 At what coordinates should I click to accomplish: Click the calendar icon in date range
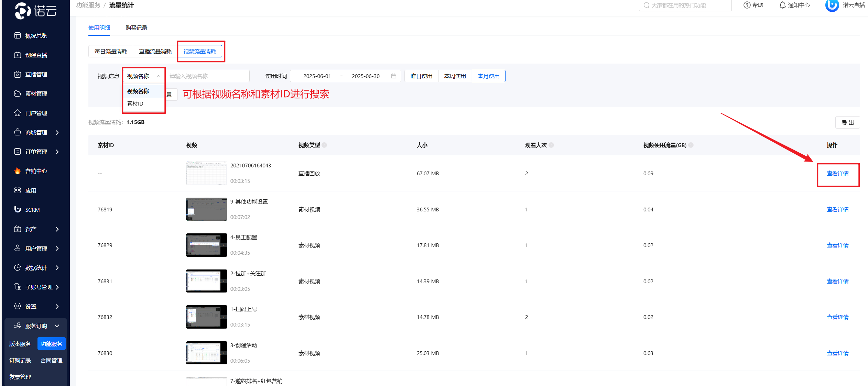394,76
